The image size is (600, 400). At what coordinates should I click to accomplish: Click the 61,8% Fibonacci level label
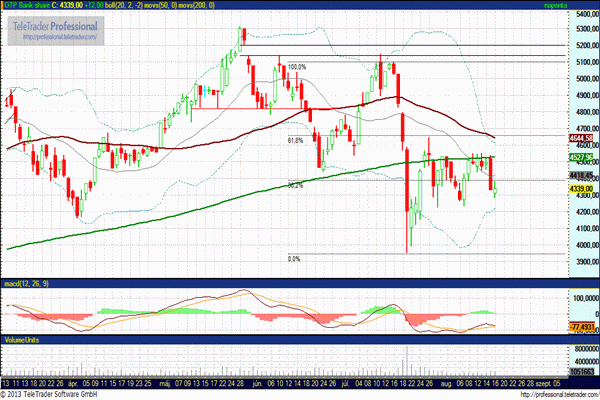(x=295, y=140)
